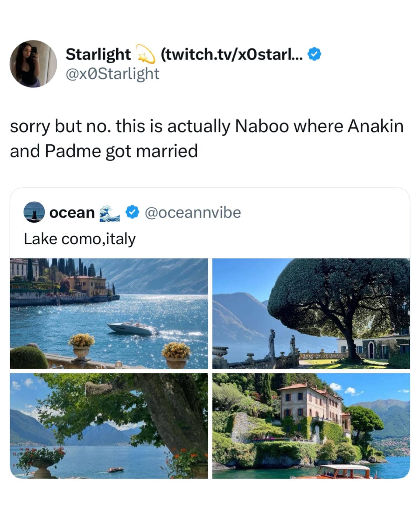Click ocean's blue verified badge
Image resolution: width=420 pixels, height=525 pixels.
click(x=132, y=212)
